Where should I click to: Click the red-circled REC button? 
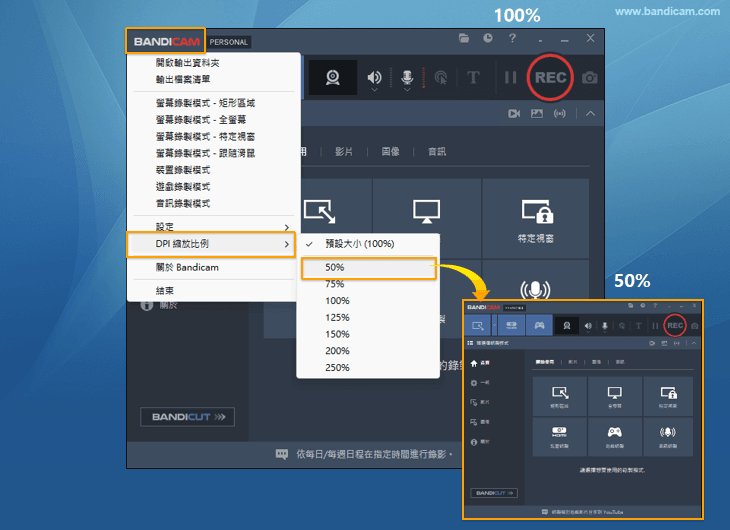(549, 77)
